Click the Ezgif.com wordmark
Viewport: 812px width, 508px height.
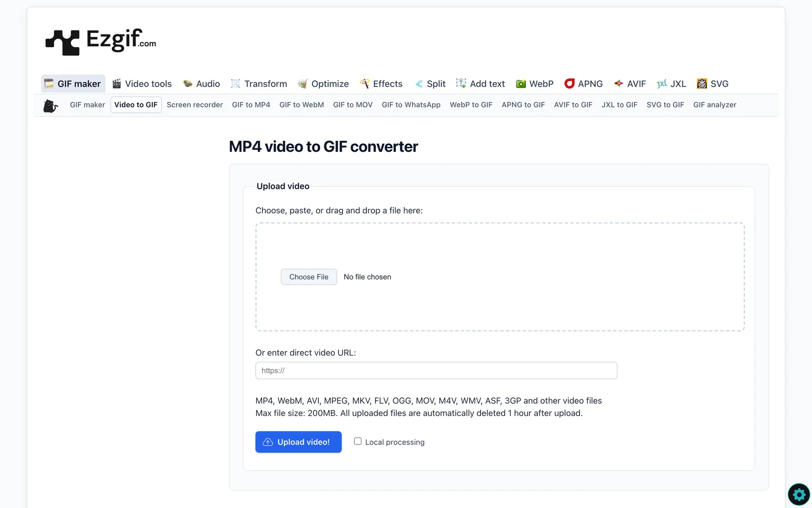pos(121,40)
